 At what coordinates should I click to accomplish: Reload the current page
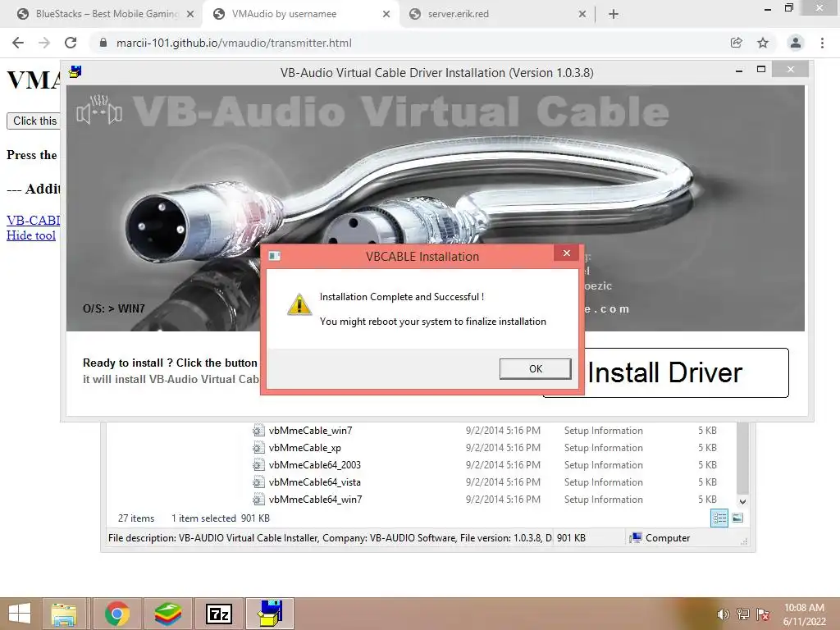pyautogui.click(x=71, y=43)
